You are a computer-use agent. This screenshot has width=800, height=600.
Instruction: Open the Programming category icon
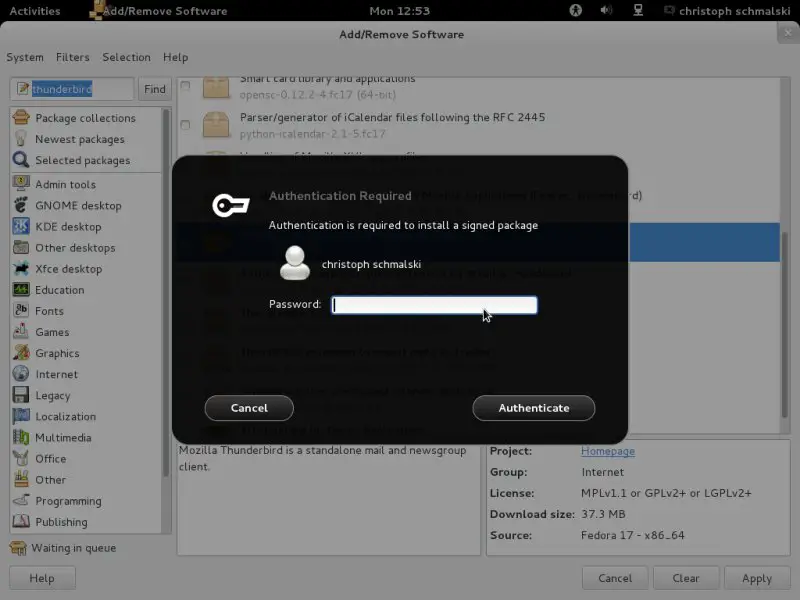[x=21, y=501]
